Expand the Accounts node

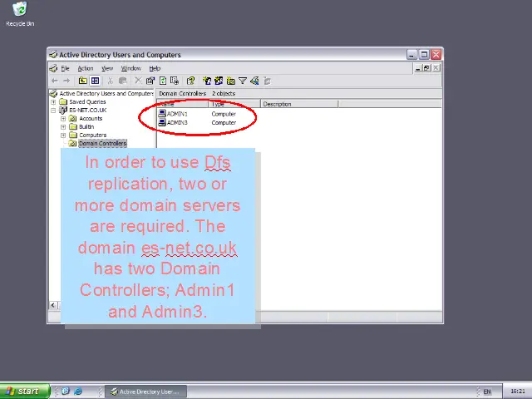[x=63, y=118]
